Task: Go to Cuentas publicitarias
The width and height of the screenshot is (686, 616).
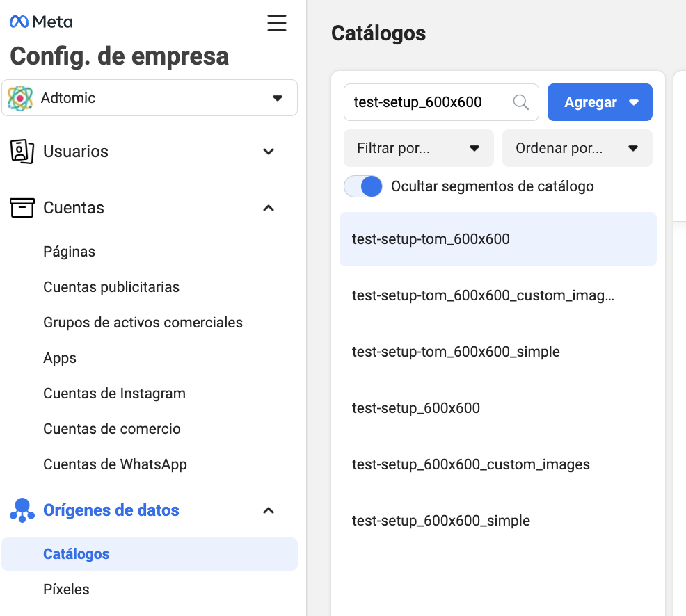Action: coord(111,287)
